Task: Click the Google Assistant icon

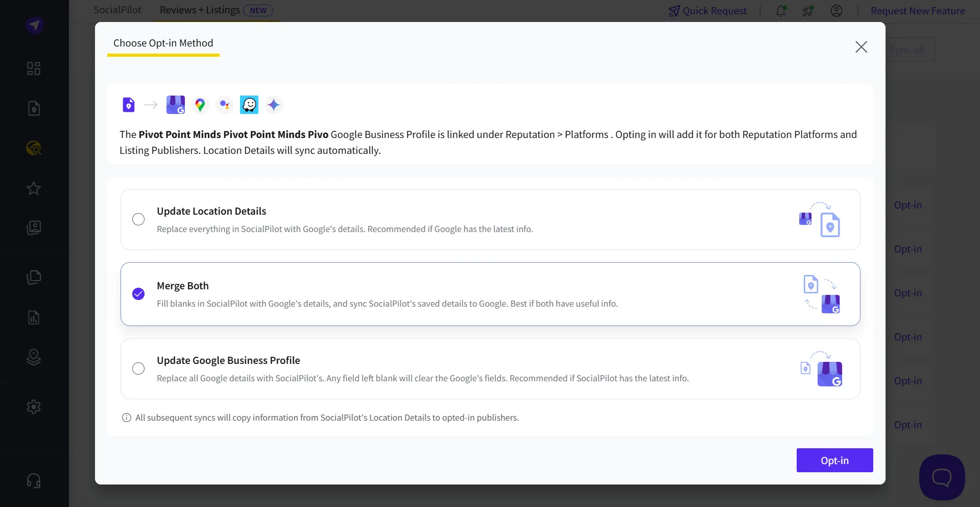Action: coord(225,105)
